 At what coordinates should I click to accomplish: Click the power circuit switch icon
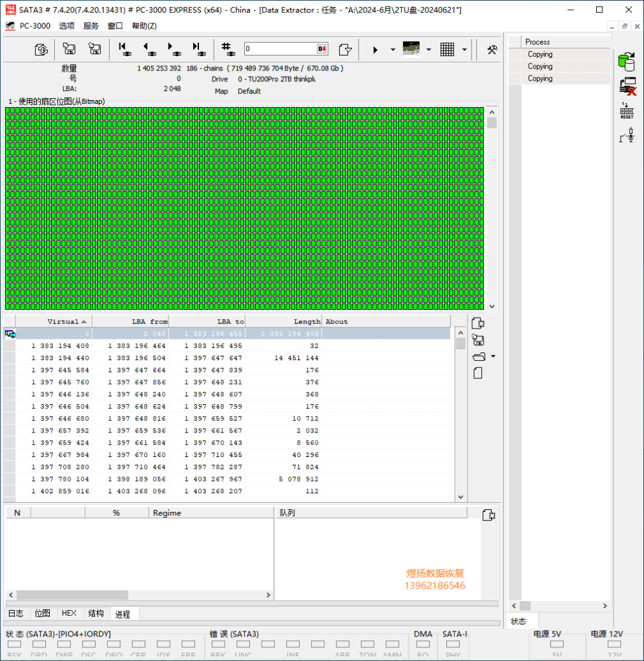[x=627, y=136]
